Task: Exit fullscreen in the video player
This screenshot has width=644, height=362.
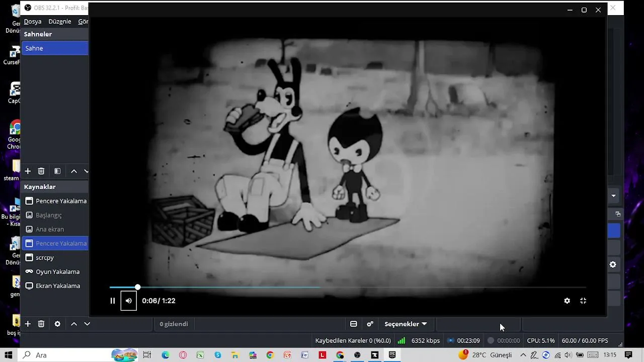Action: coord(583,301)
